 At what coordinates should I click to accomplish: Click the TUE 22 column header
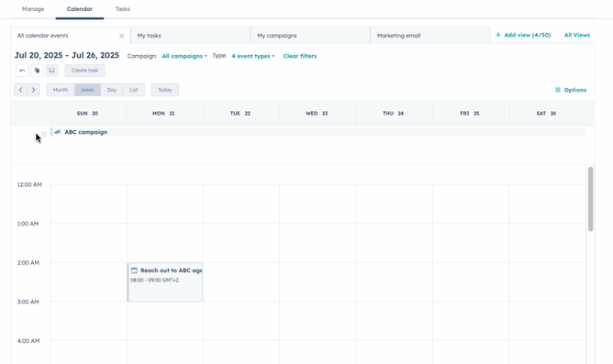[240, 114]
